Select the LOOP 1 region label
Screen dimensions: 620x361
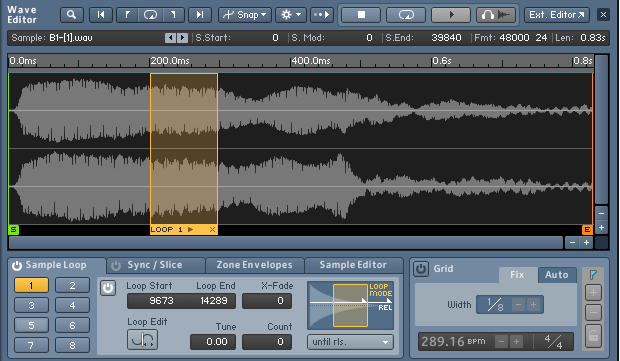(166, 229)
